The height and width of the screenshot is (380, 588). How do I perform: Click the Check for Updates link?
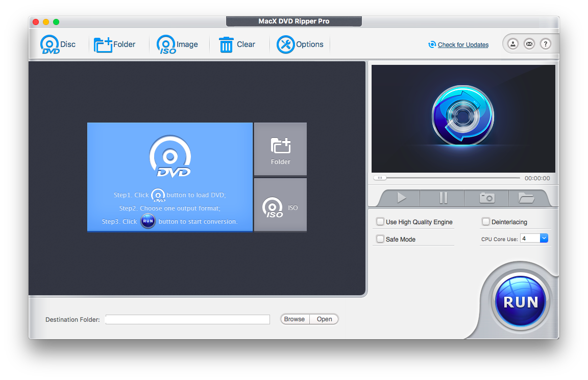pos(463,44)
